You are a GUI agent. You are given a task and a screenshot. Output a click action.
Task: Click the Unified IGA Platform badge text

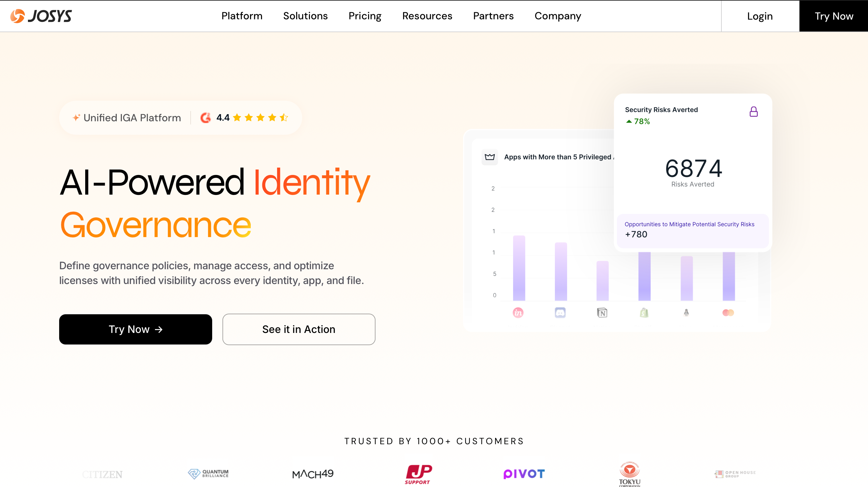(x=132, y=118)
